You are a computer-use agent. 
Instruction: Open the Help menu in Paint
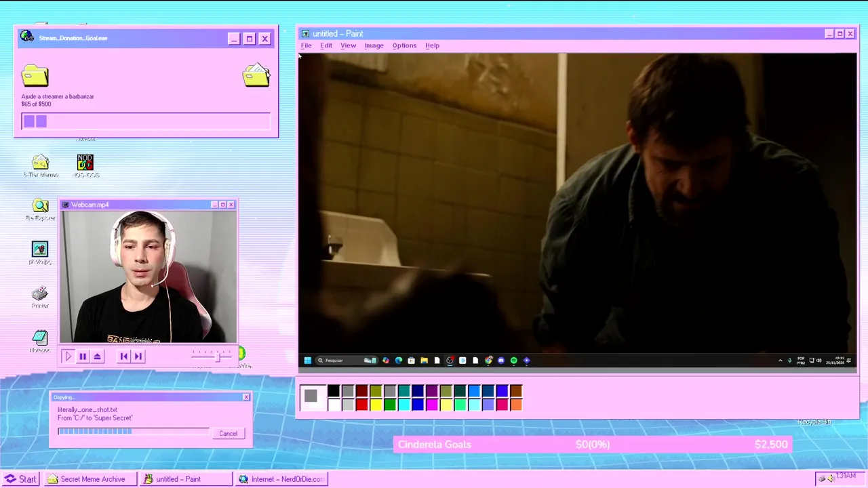tap(432, 45)
